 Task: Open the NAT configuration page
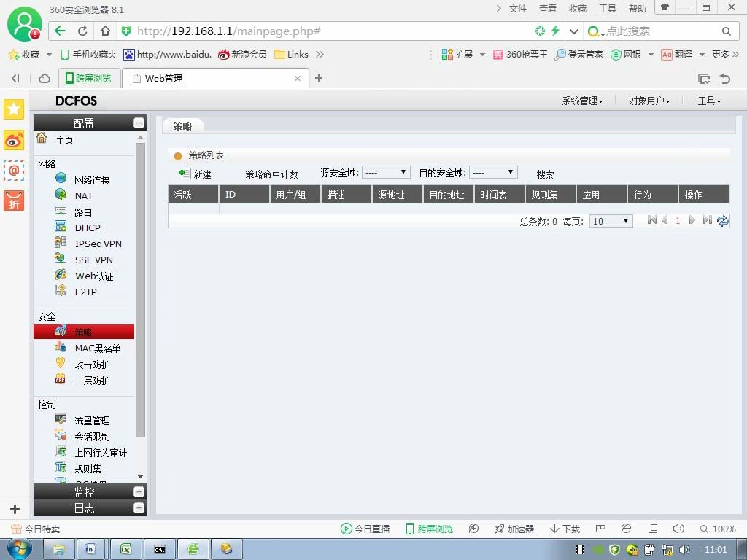click(x=84, y=195)
